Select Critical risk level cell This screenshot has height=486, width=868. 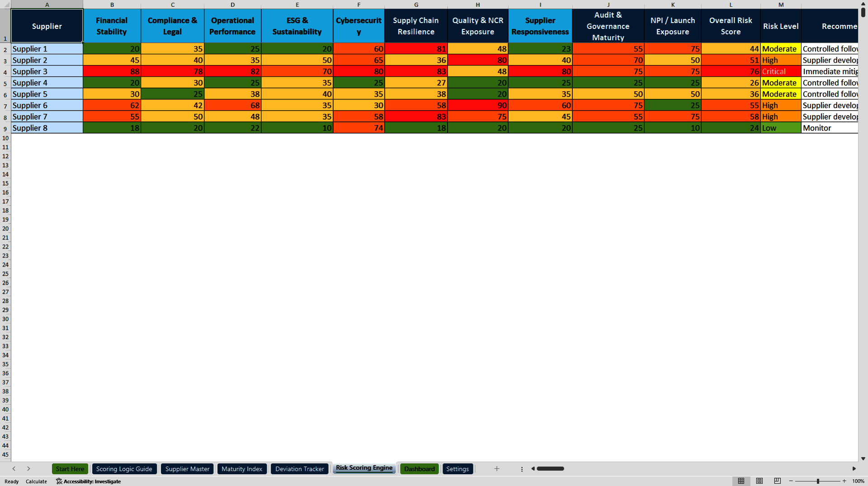click(x=781, y=71)
